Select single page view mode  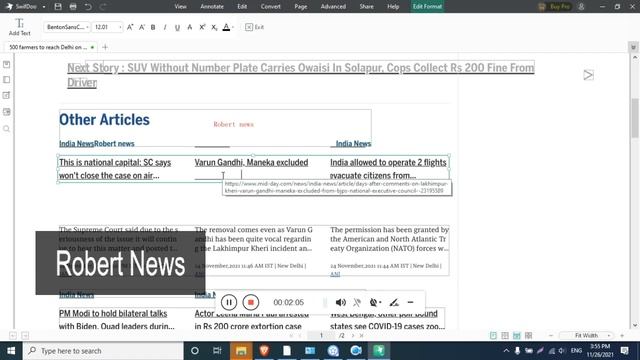(493, 336)
